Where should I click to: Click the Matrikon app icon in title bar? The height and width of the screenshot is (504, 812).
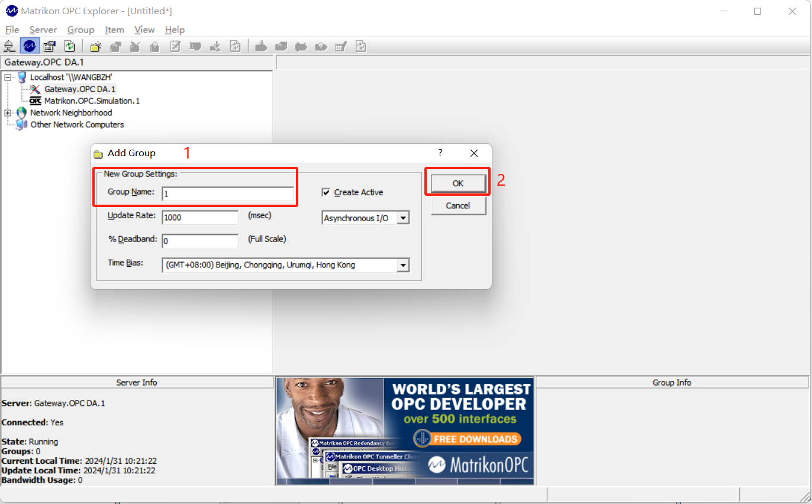tap(11, 11)
